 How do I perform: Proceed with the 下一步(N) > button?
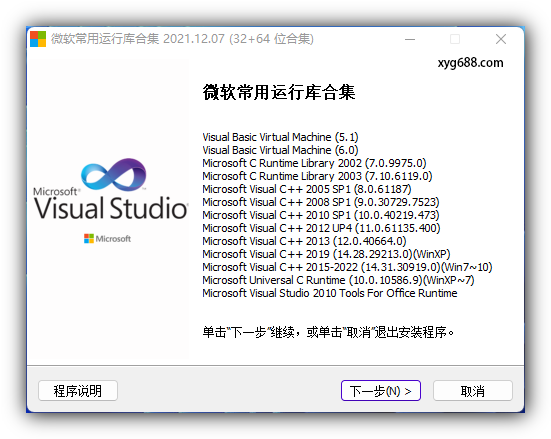[x=381, y=390]
